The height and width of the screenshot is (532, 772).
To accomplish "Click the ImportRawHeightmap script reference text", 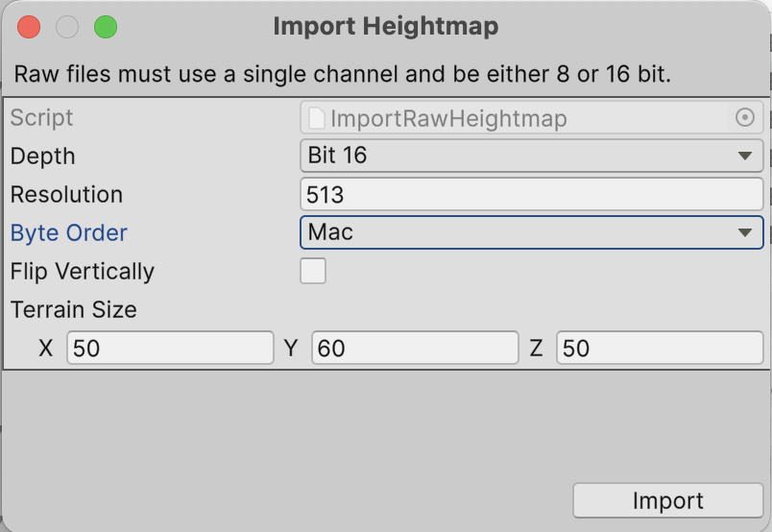I will [x=448, y=118].
